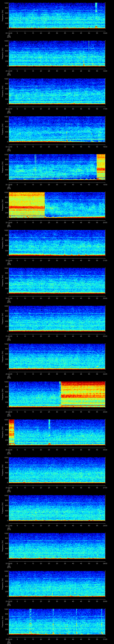Click the 20:20:00 start time label
Viewport: 114px width, 644px height.
9,260
